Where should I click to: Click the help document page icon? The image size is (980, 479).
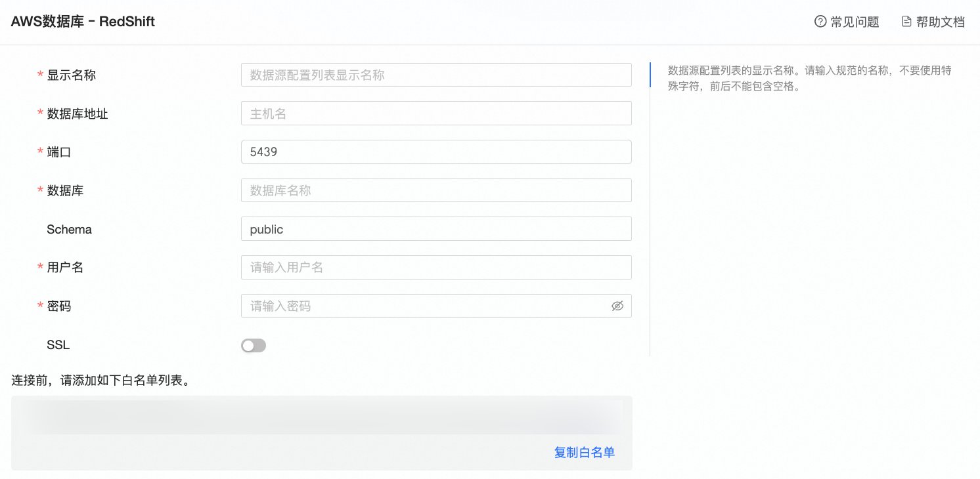906,22
